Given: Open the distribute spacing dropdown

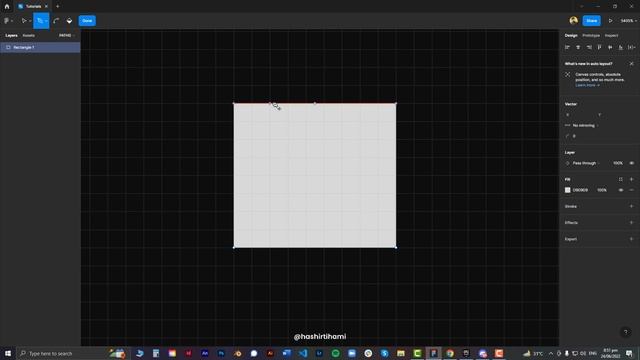Looking at the screenshot, I should click(x=632, y=47).
